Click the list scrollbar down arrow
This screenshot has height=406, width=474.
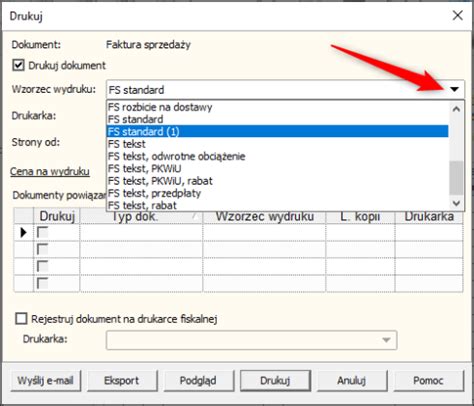point(456,203)
